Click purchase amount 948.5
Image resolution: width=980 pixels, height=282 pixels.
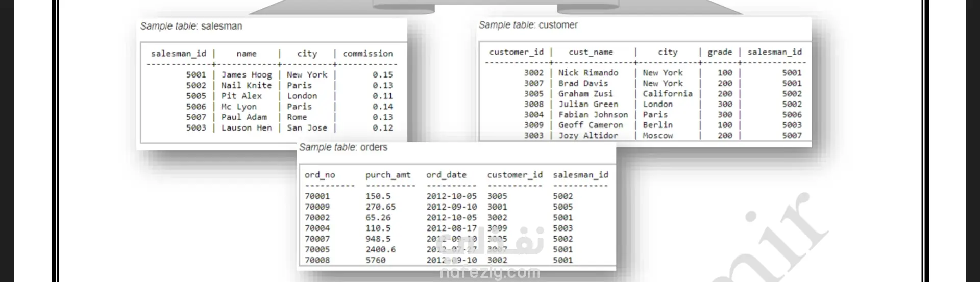click(378, 239)
